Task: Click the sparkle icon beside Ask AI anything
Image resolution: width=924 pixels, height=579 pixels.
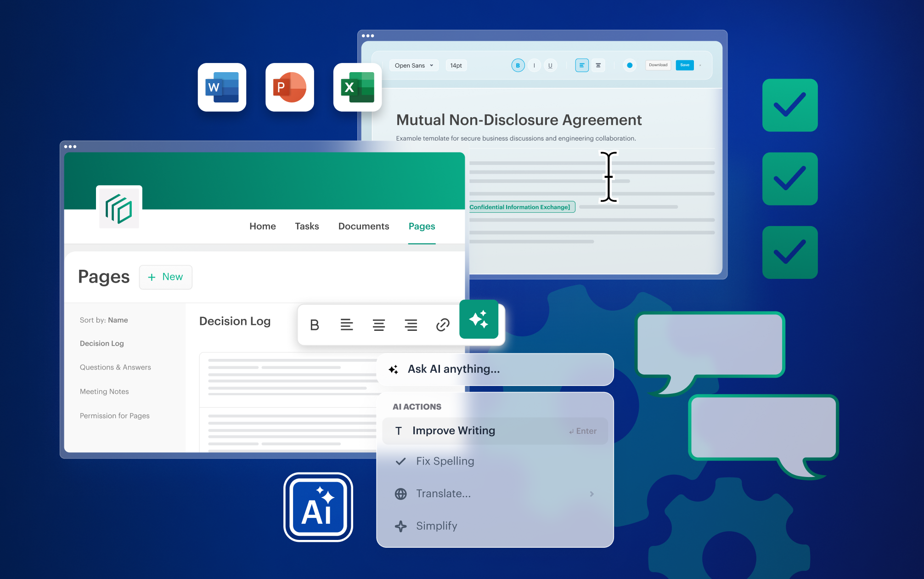Action: (394, 369)
